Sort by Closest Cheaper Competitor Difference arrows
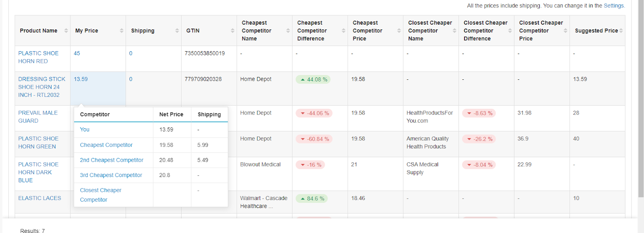The image size is (644, 233). tap(510, 31)
